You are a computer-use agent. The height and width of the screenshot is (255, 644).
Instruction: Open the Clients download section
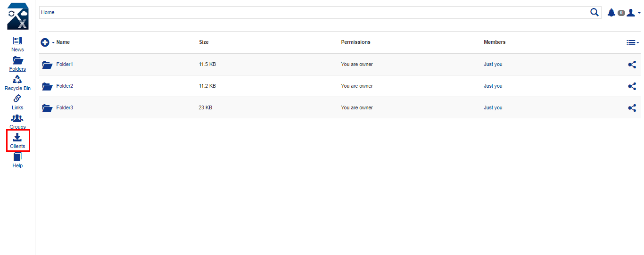tap(17, 140)
